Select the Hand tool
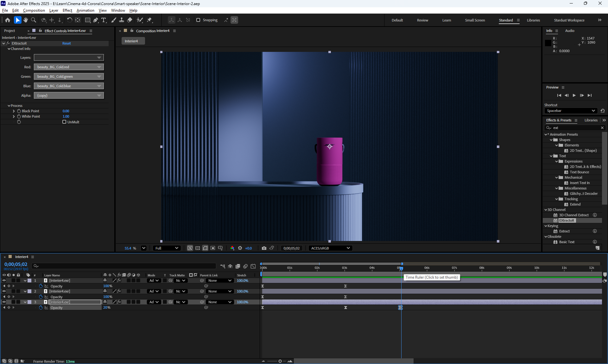Image resolution: width=608 pixels, height=364 pixels. (25, 20)
